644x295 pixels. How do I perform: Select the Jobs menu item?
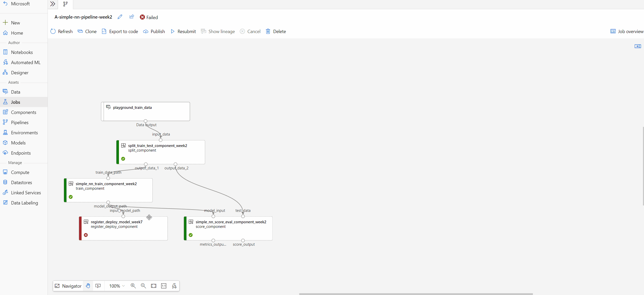[x=15, y=102]
